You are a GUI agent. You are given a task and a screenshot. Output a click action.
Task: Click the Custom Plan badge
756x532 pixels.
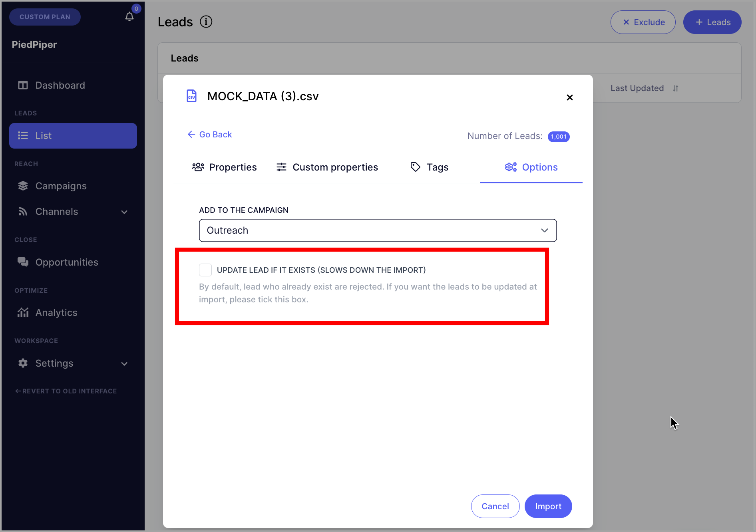click(45, 17)
